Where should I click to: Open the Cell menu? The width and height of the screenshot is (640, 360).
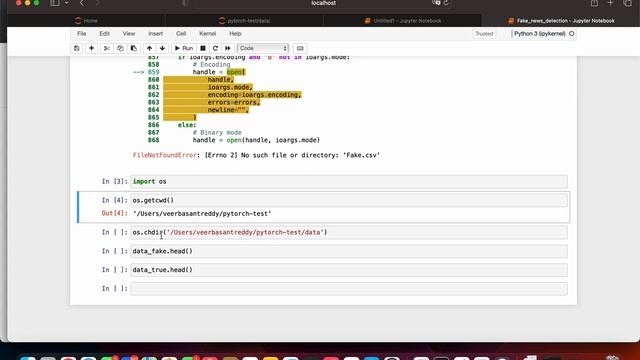181,33
